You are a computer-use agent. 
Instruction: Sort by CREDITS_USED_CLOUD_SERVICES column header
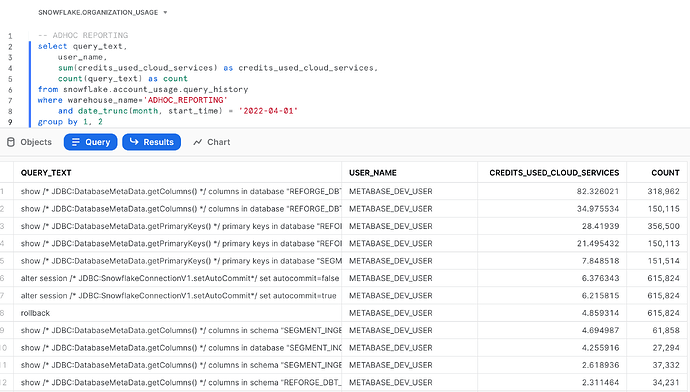[x=552, y=172]
